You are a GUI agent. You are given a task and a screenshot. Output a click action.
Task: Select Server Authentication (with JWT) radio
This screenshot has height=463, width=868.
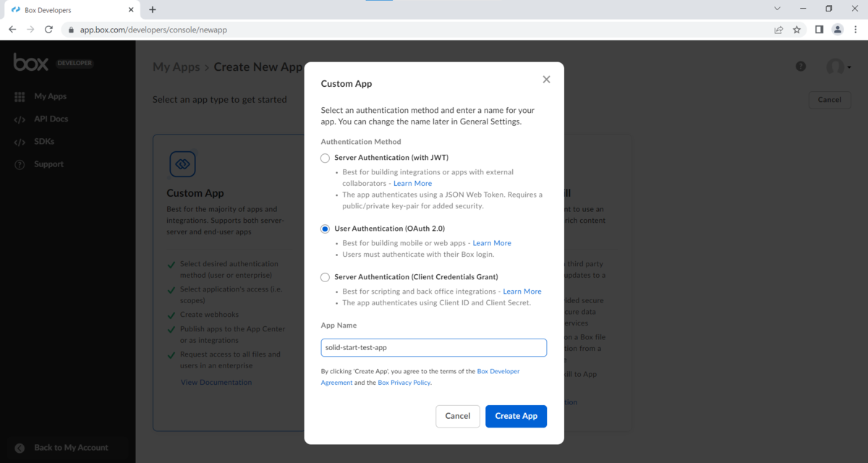pyautogui.click(x=325, y=158)
